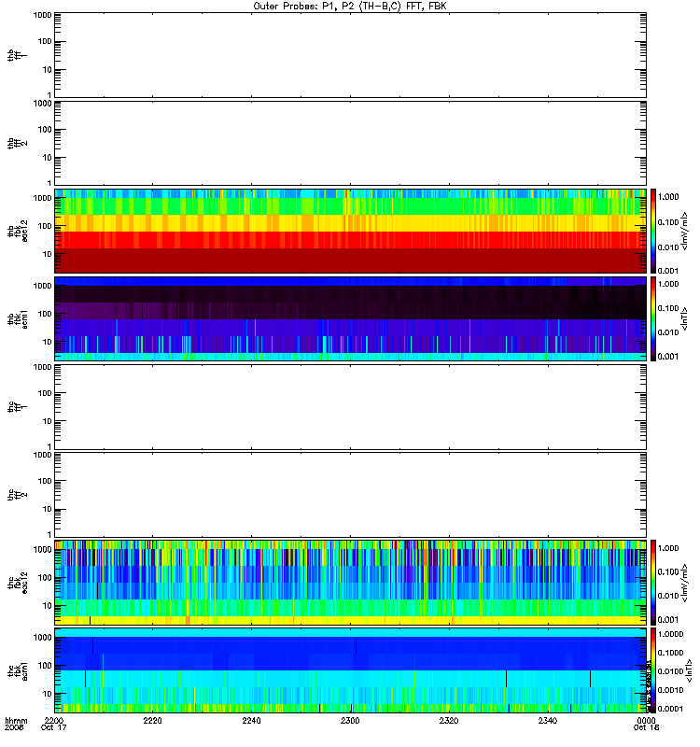This screenshot has height=747, width=700.
Task: Click the thc fbk scm1 spectrogram panel
Action: (x=350, y=670)
